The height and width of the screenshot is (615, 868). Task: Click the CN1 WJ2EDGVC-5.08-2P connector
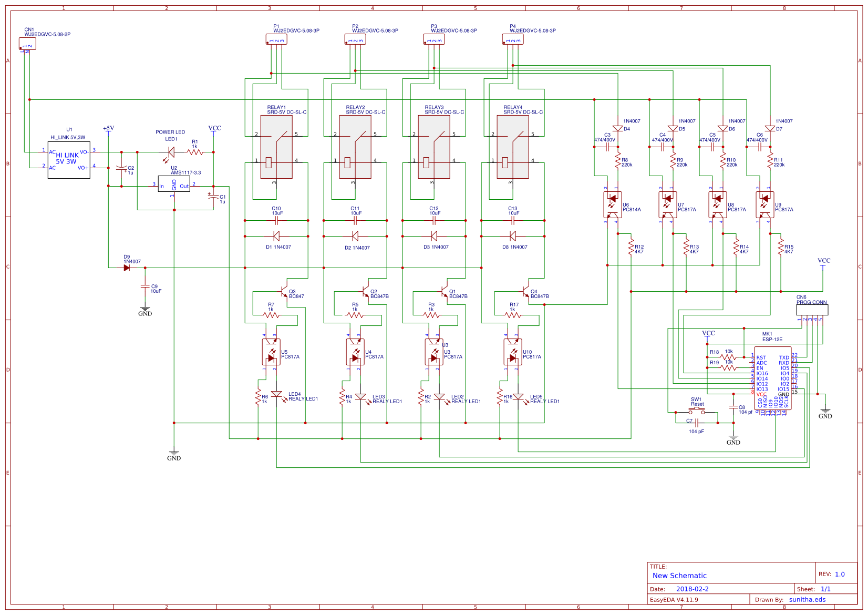pos(27,44)
